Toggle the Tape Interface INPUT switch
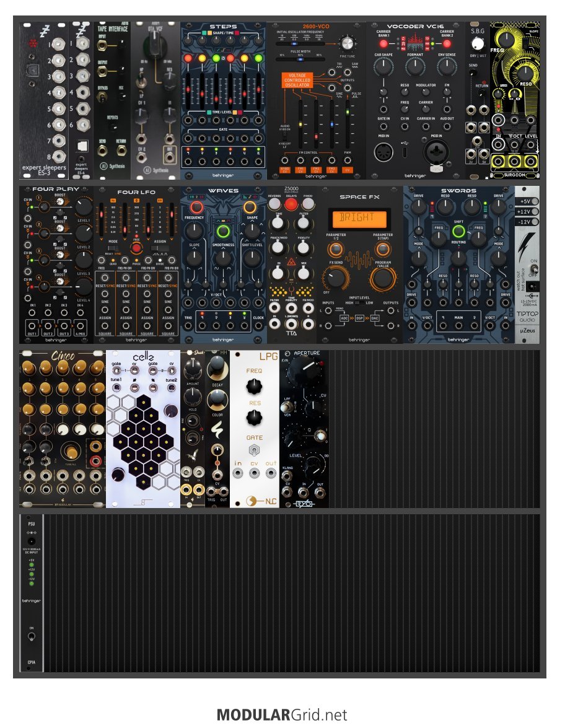 click(x=102, y=45)
